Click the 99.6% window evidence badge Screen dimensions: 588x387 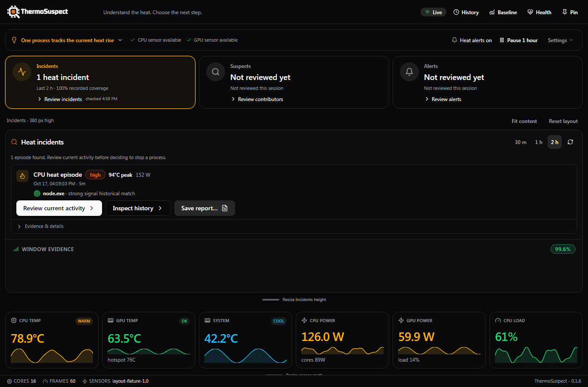pos(563,249)
